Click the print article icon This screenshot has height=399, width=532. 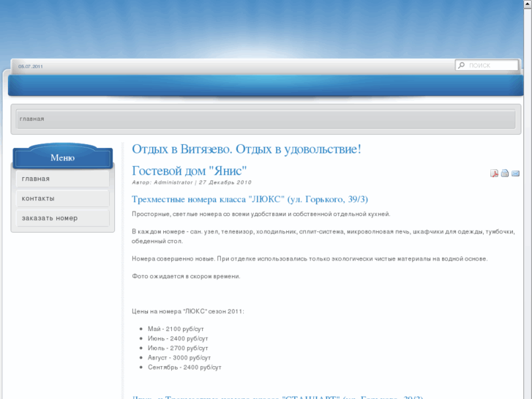[x=505, y=174]
